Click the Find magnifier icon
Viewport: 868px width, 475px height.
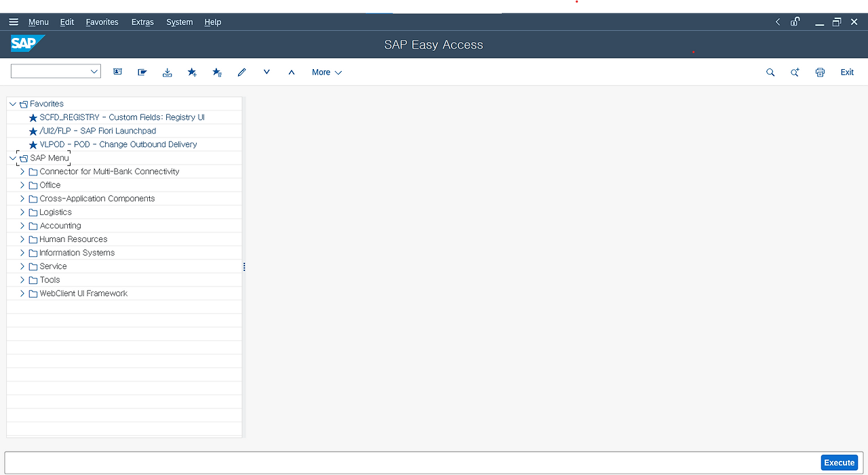770,72
